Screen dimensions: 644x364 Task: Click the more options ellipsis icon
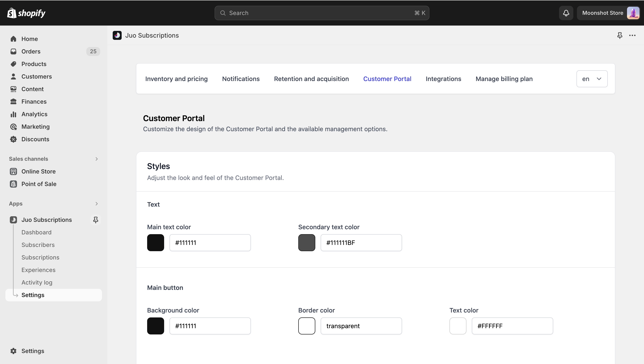pyautogui.click(x=633, y=35)
